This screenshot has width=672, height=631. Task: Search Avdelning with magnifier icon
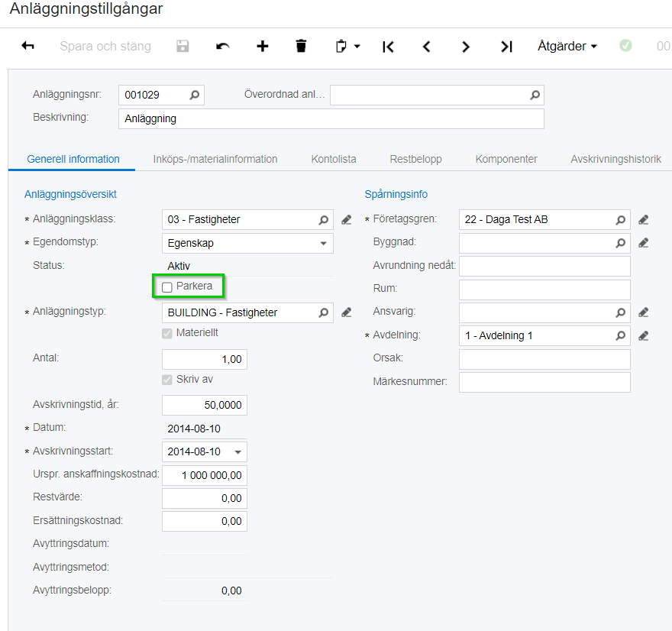[x=621, y=335]
